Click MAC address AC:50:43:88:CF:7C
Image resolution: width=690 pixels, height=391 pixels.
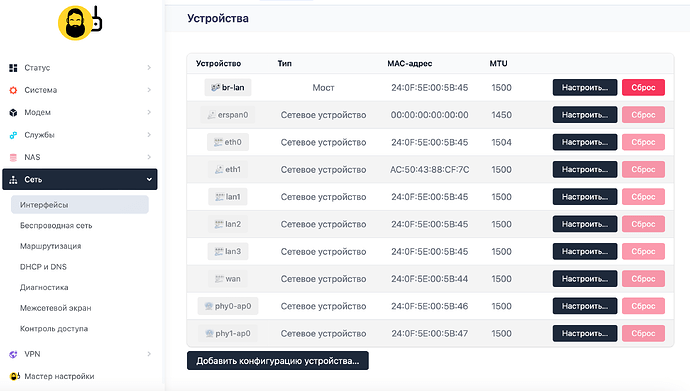click(429, 169)
